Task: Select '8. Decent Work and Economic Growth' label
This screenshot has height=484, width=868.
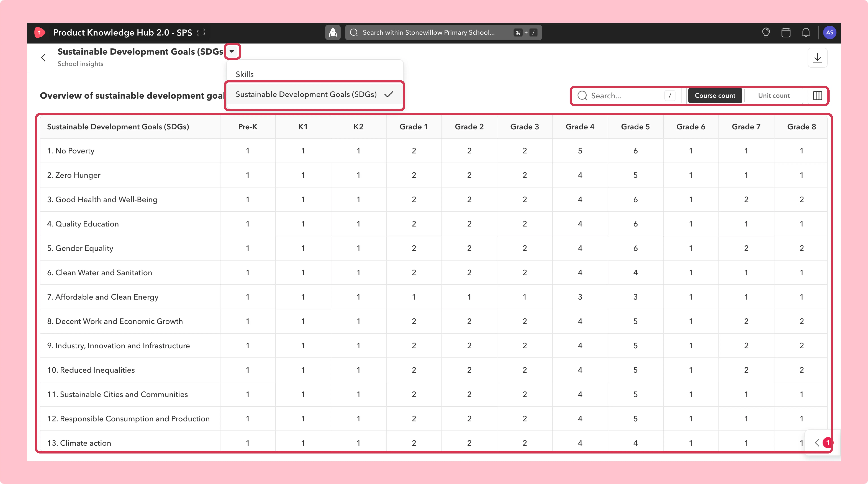Action: [115, 321]
